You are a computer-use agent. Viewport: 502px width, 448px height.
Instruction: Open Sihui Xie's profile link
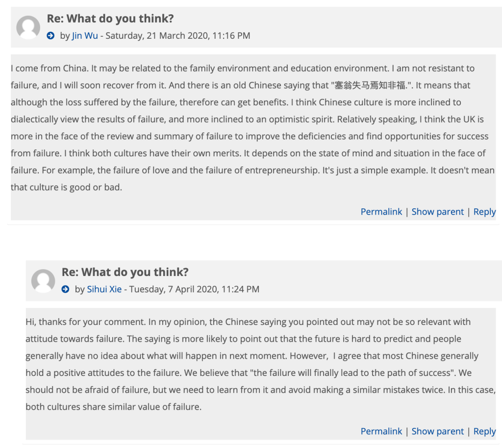point(104,289)
